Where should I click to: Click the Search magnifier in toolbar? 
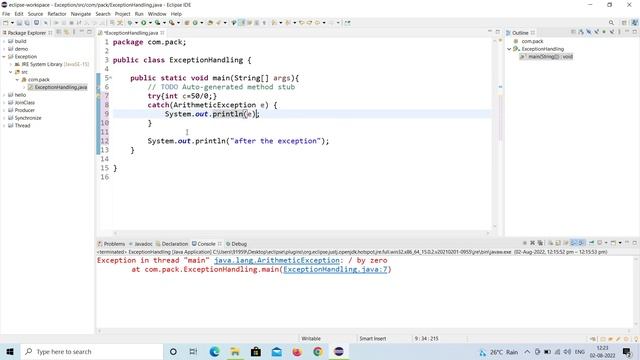(611, 23)
